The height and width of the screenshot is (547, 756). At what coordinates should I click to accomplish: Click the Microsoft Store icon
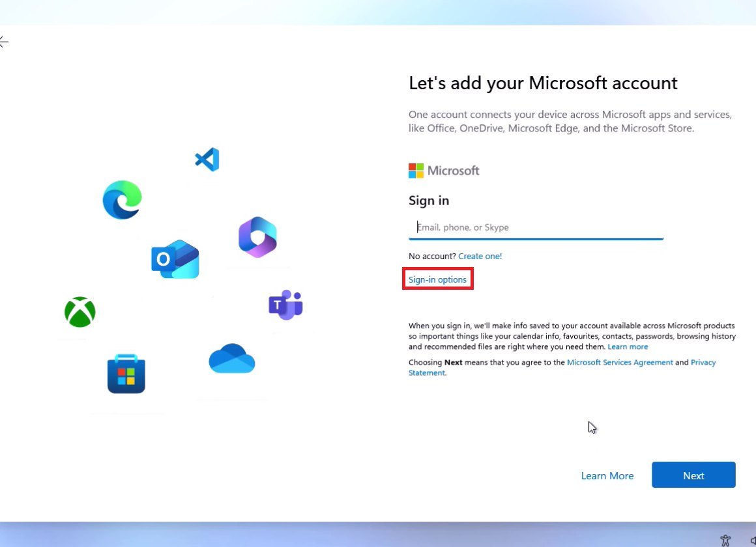pos(126,374)
